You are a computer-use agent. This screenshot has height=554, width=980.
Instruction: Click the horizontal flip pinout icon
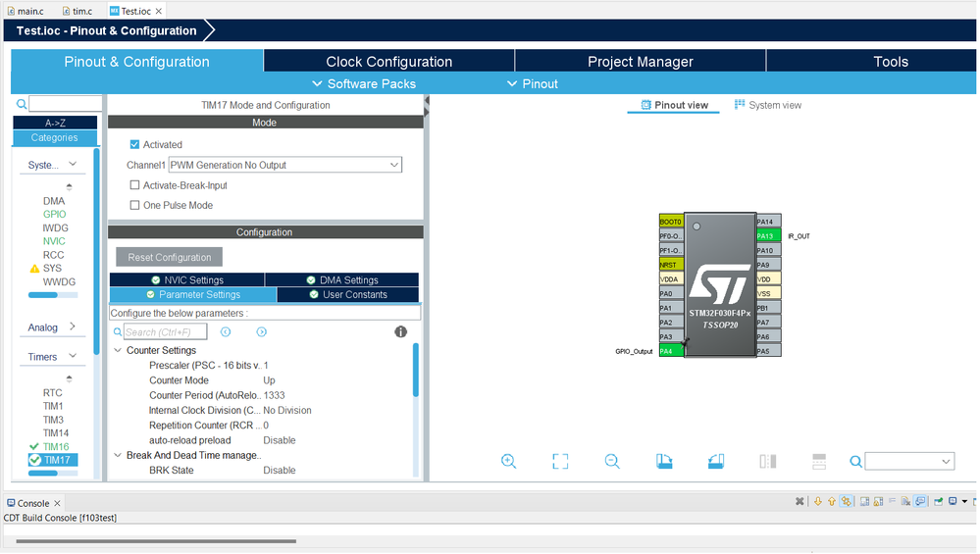click(x=819, y=462)
